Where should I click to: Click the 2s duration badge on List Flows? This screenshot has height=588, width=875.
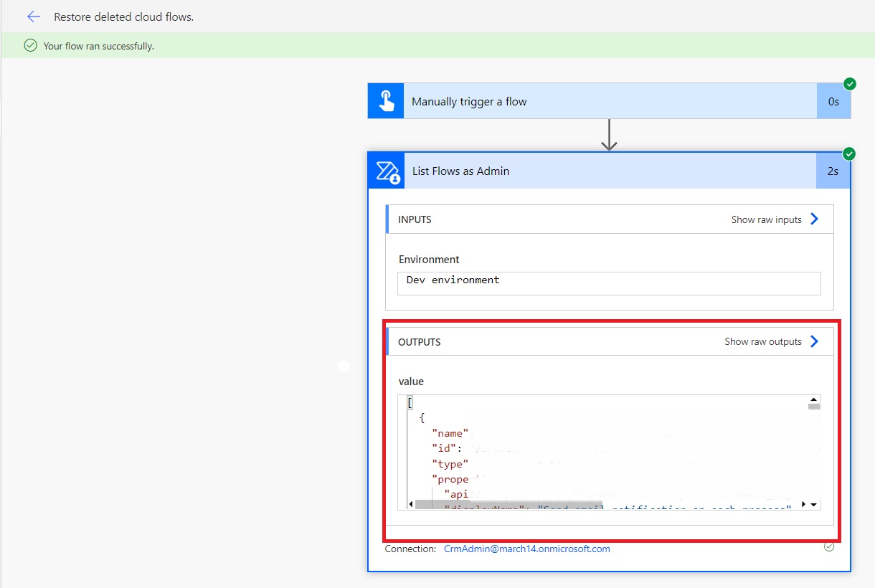[x=833, y=171]
